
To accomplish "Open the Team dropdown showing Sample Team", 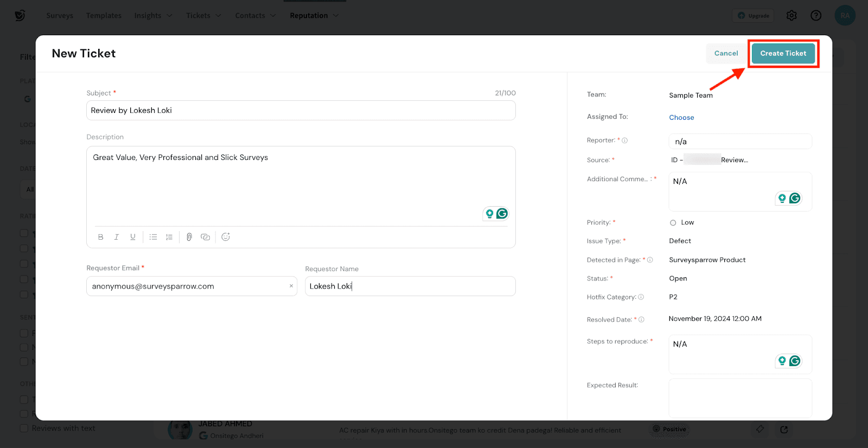I will pyautogui.click(x=691, y=95).
